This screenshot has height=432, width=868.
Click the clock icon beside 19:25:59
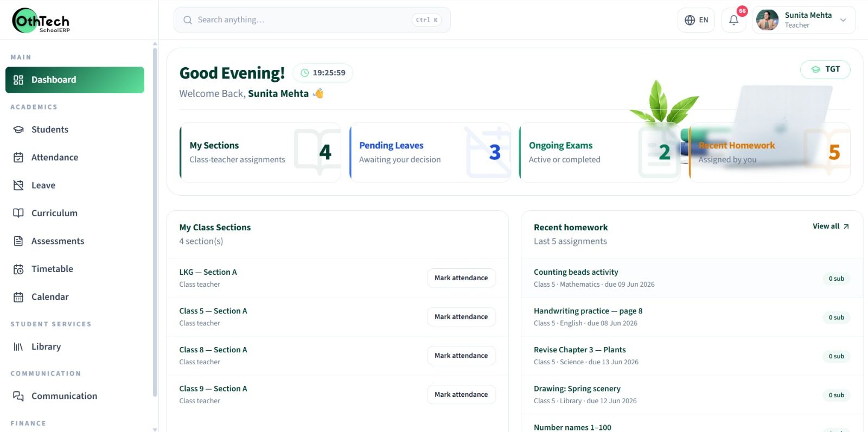[x=305, y=73]
